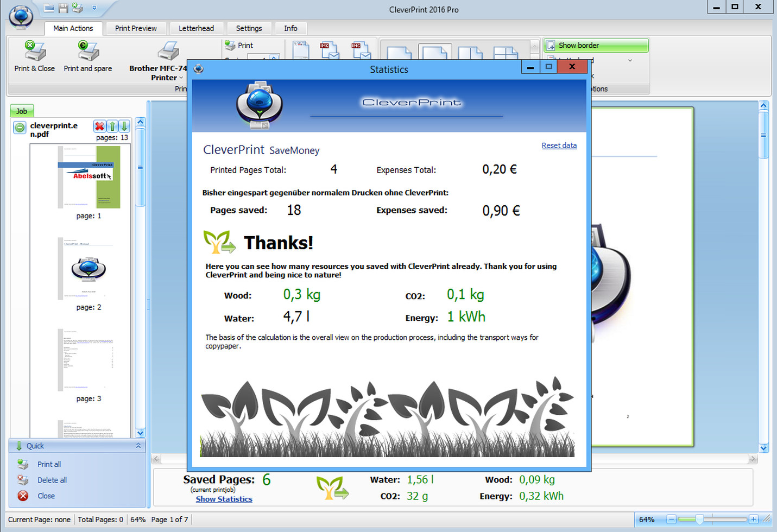The width and height of the screenshot is (777, 532).
Task: Select the page 3 thumbnail
Action: coord(89,359)
